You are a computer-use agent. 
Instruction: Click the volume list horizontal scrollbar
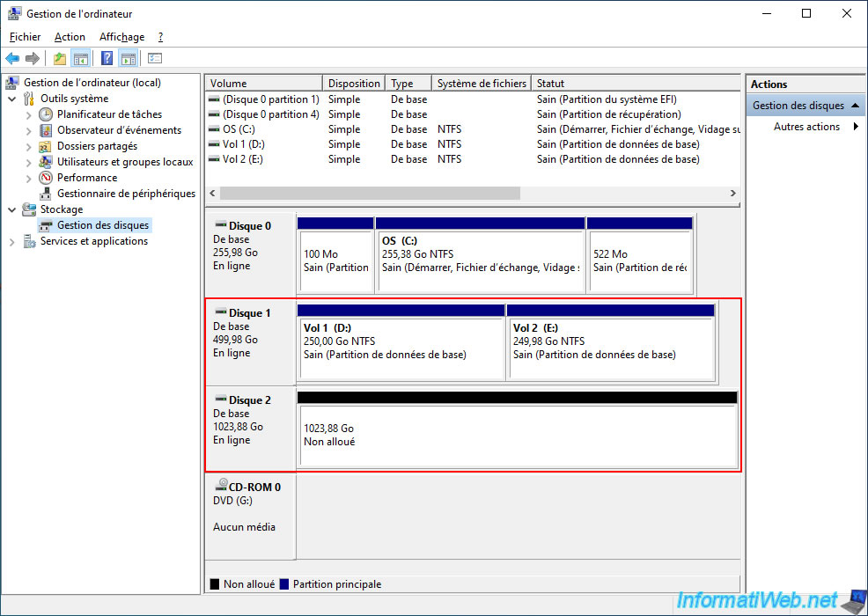click(x=370, y=193)
